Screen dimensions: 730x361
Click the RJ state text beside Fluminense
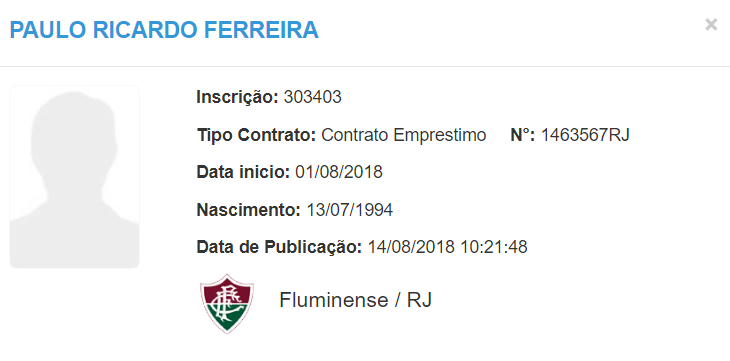point(419,300)
